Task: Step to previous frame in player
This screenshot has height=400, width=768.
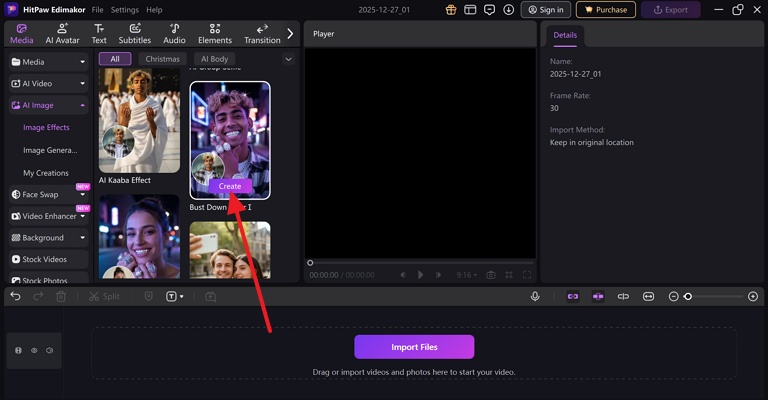Action: [403, 275]
